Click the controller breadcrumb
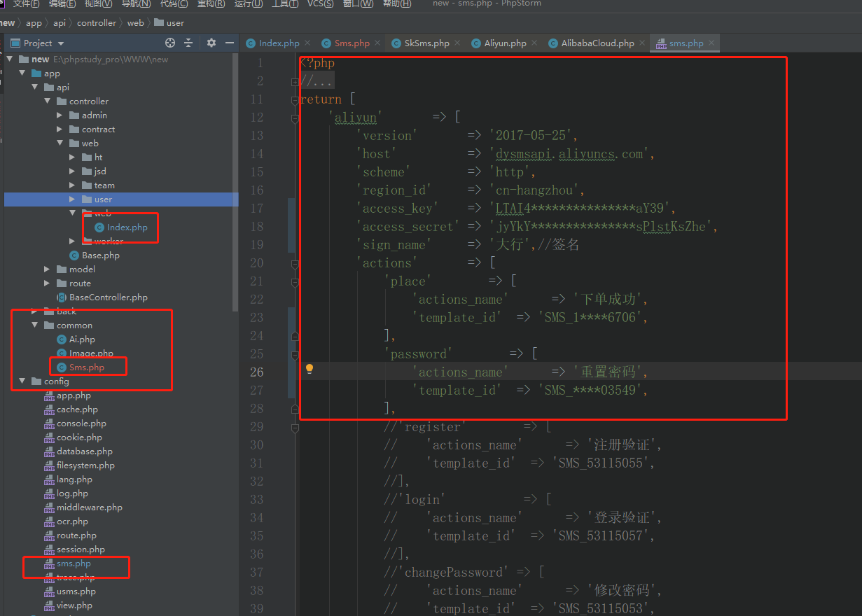Screen dimensions: 862x616 tap(97, 22)
